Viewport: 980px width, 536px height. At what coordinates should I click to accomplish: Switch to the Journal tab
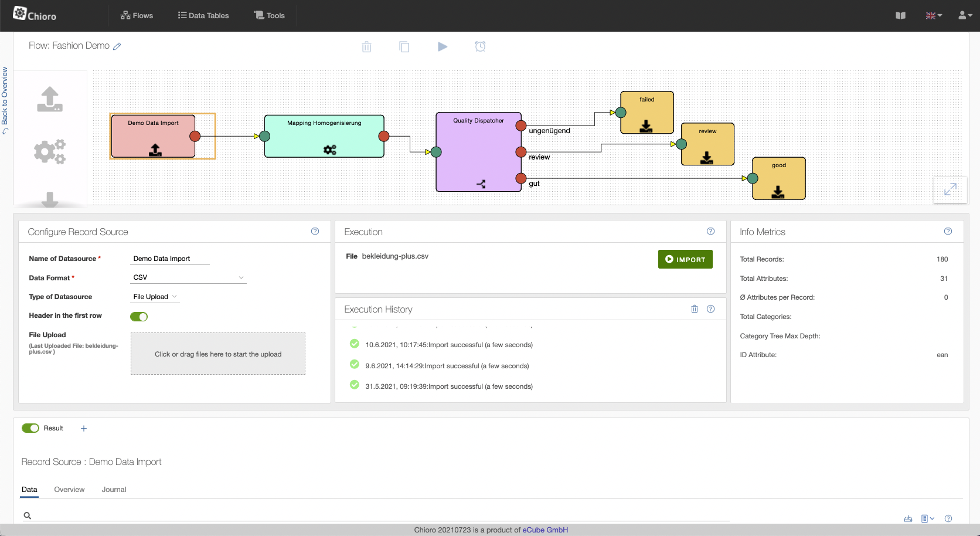pyautogui.click(x=114, y=490)
